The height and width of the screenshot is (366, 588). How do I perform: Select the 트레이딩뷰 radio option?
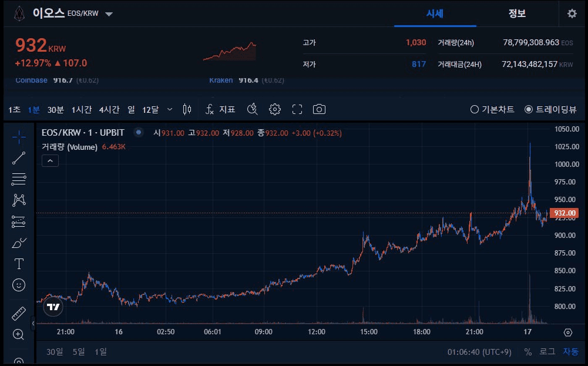pyautogui.click(x=550, y=109)
